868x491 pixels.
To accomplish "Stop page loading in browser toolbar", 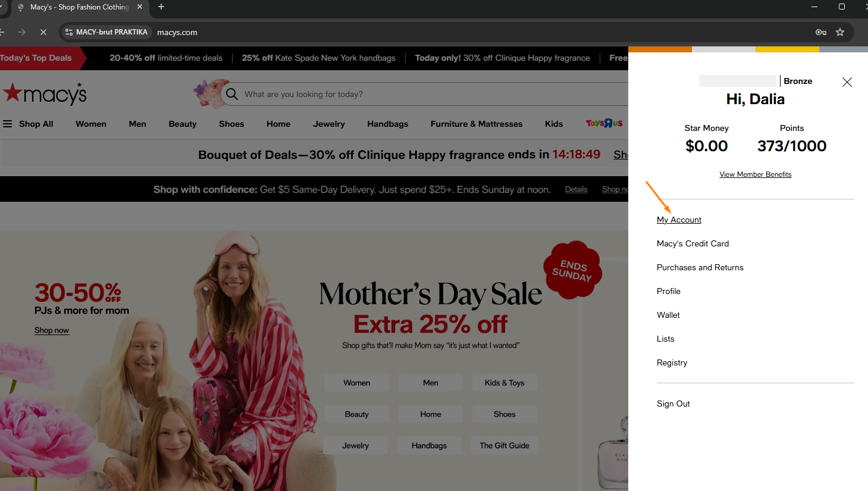I will (x=43, y=32).
